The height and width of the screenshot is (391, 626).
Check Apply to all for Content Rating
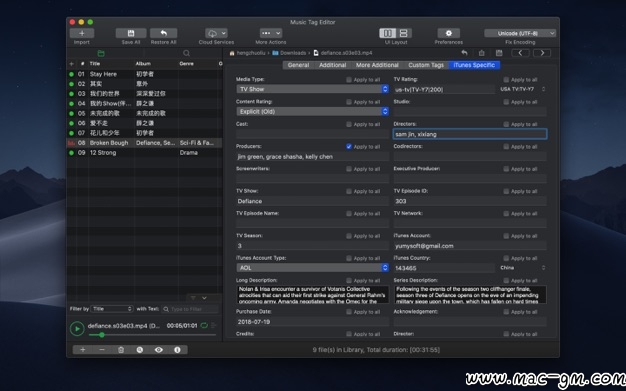click(349, 102)
